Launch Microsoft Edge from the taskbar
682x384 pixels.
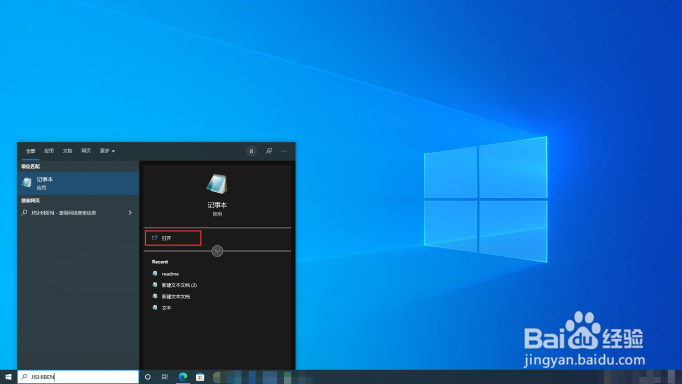(x=183, y=377)
